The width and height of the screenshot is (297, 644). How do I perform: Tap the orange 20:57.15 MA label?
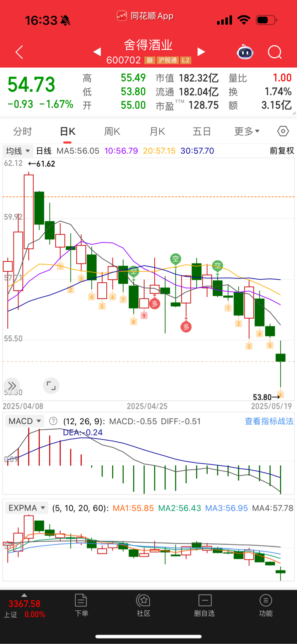pos(159,151)
